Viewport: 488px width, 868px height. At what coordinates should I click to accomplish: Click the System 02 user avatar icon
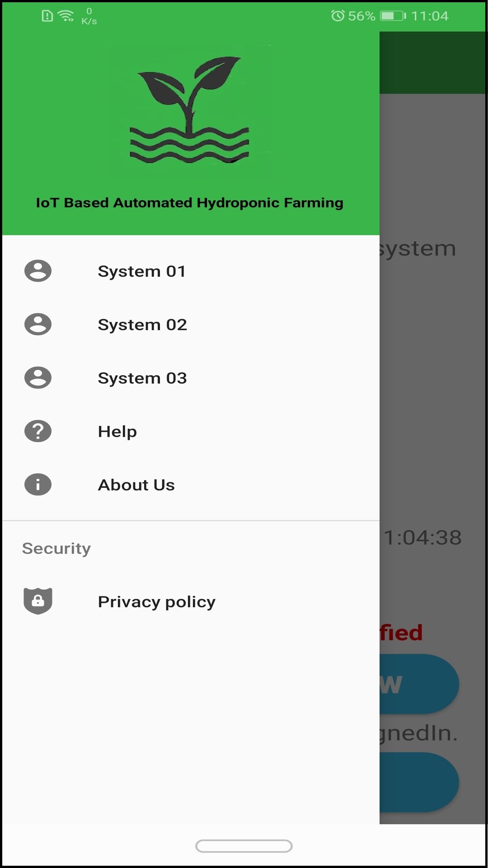[x=38, y=324]
